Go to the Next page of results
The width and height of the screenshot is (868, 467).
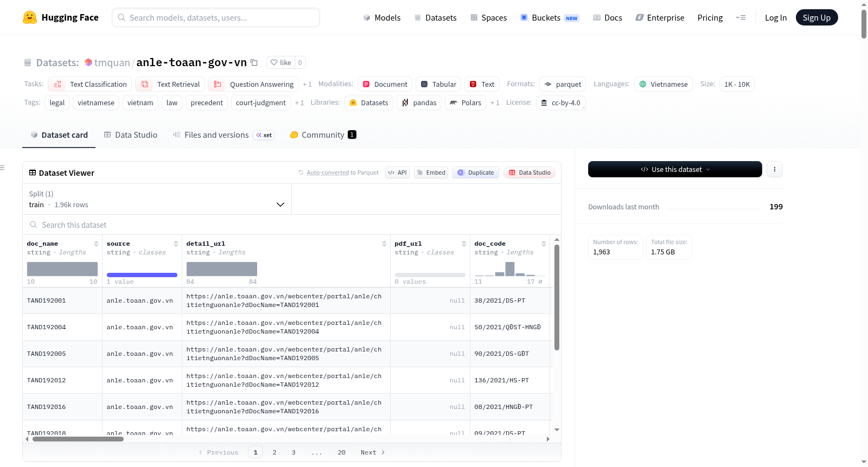[373, 452]
